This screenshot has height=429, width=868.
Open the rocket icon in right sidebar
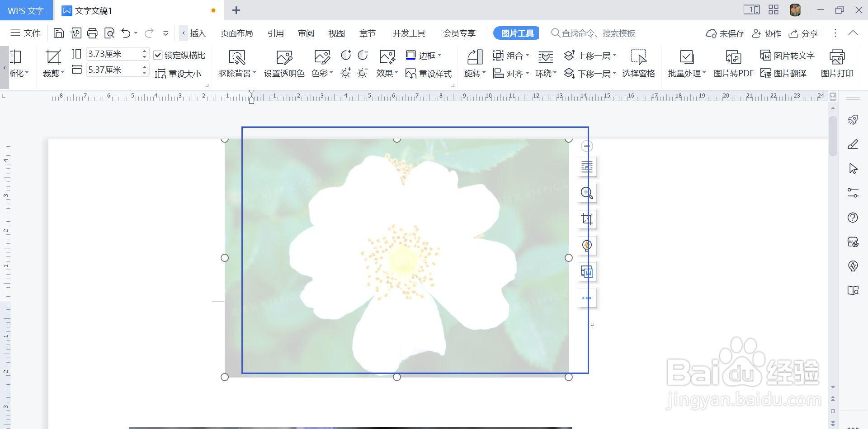point(853,120)
